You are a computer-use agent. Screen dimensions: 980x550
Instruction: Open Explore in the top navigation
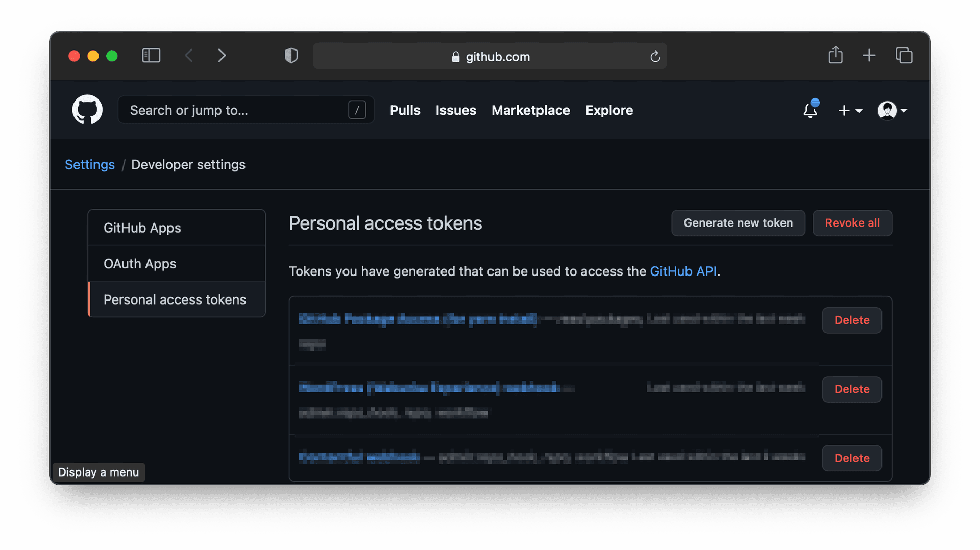pyautogui.click(x=609, y=110)
